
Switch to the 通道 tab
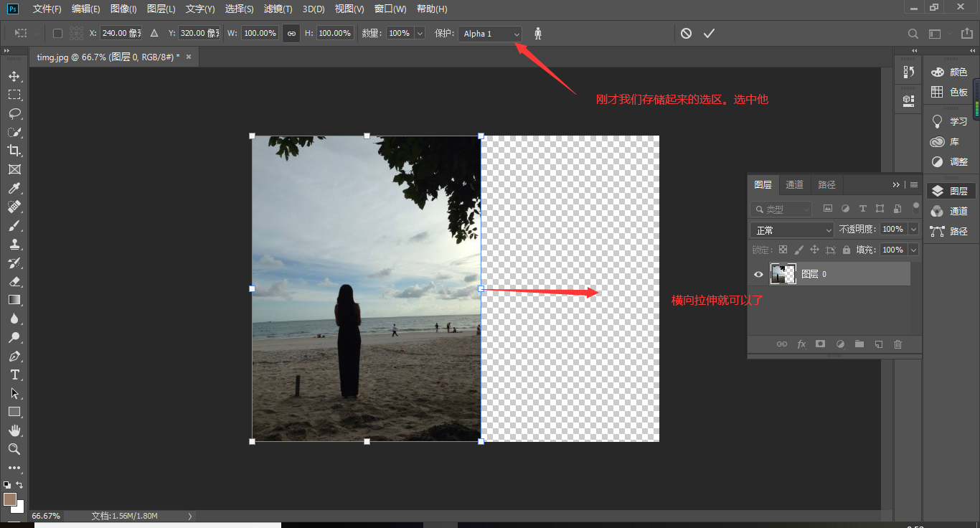click(x=794, y=185)
